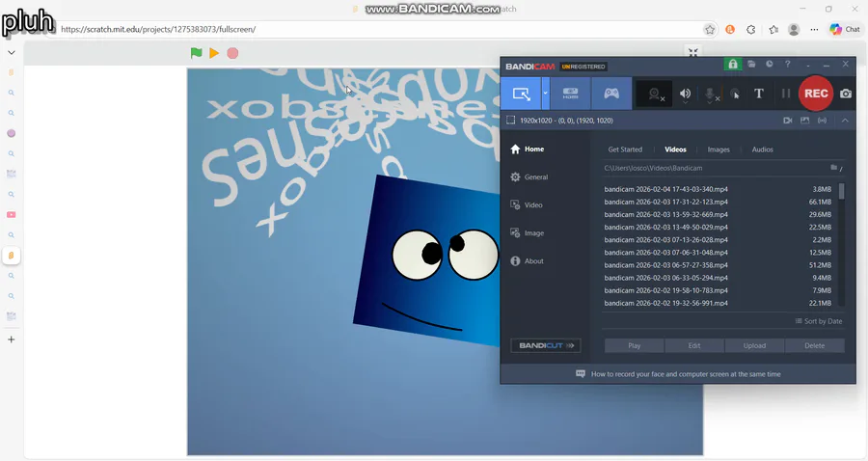Screen dimensions: 868x461
Task: Click Scratch green flag to start project
Action: 196,53
